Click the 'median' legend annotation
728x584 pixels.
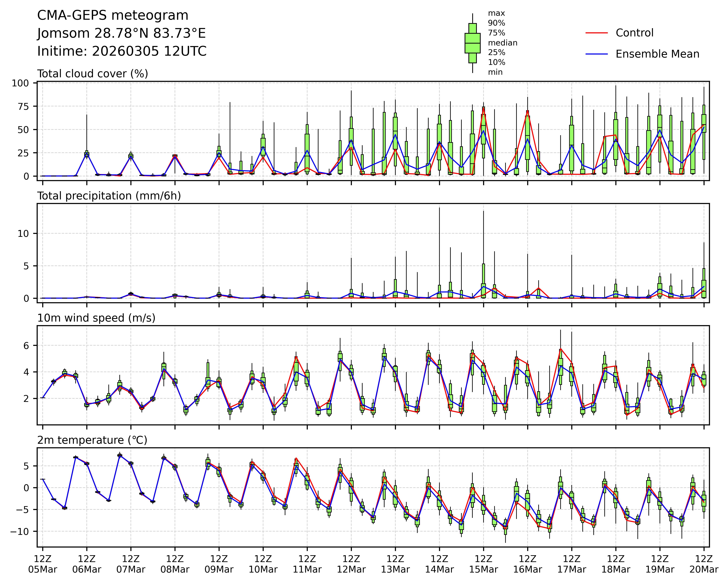[x=502, y=43]
